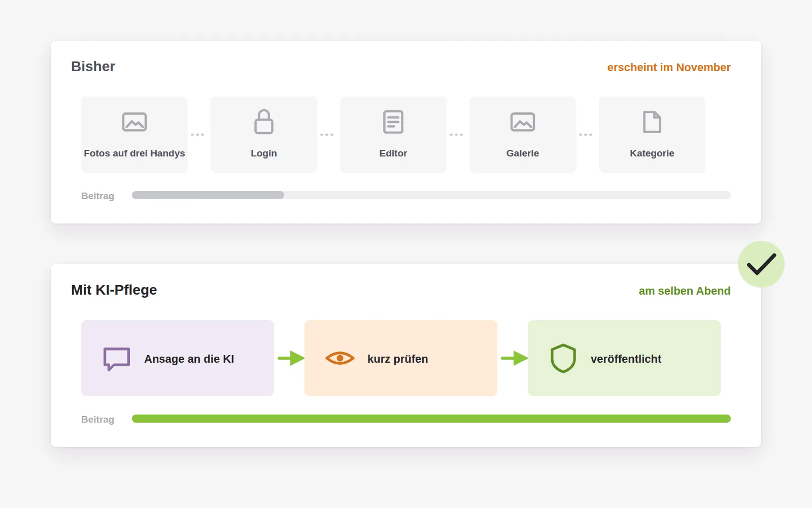Image resolution: width=812 pixels, height=508 pixels.
Task: Click the picture icon above Galerie
Action: tap(523, 122)
